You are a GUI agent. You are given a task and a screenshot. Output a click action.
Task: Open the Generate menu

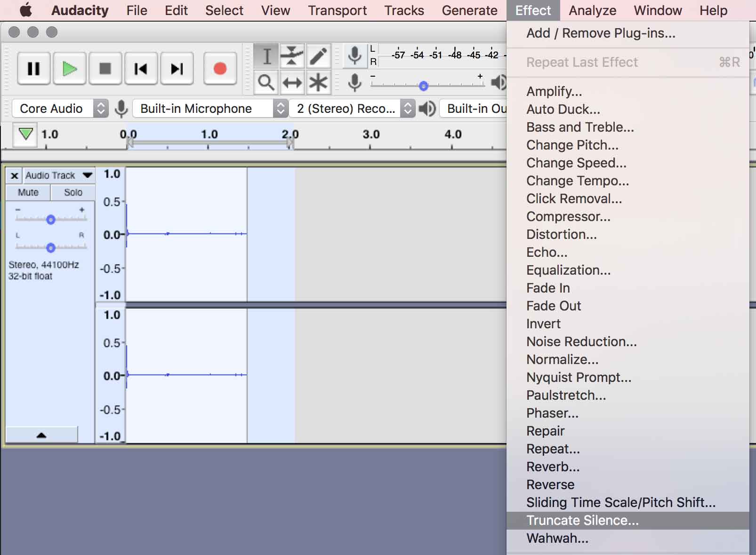(x=469, y=10)
